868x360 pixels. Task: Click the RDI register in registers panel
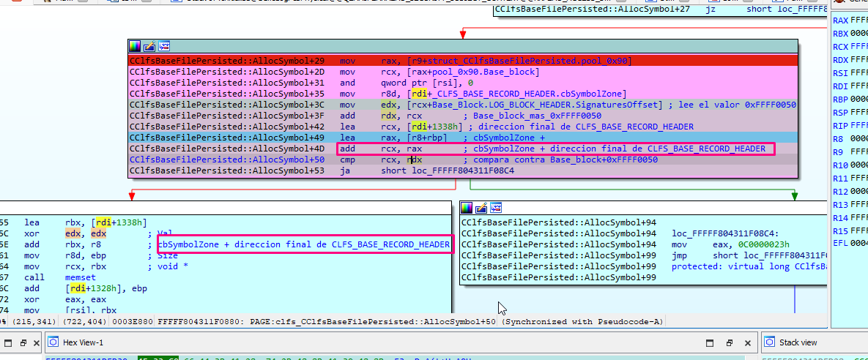[841, 86]
